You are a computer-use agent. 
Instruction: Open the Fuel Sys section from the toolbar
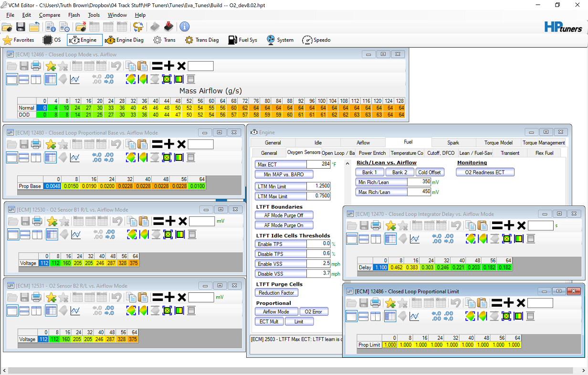pyautogui.click(x=242, y=40)
